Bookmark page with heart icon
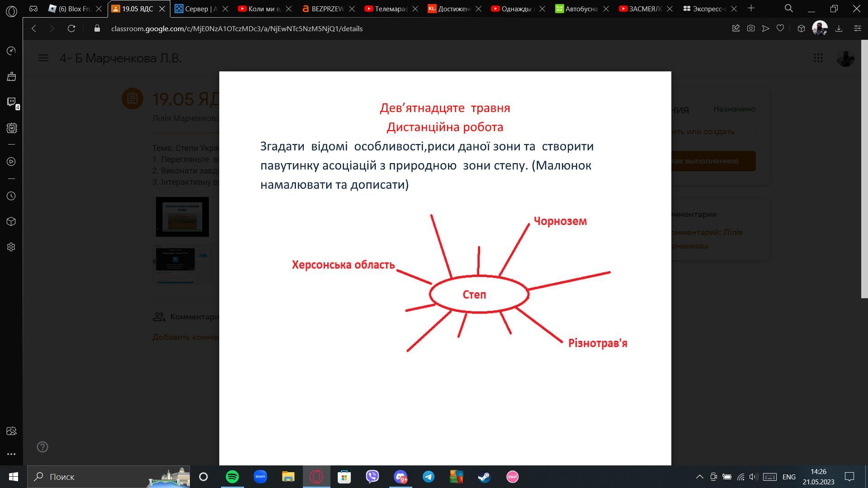This screenshot has width=868, height=488. tap(780, 28)
